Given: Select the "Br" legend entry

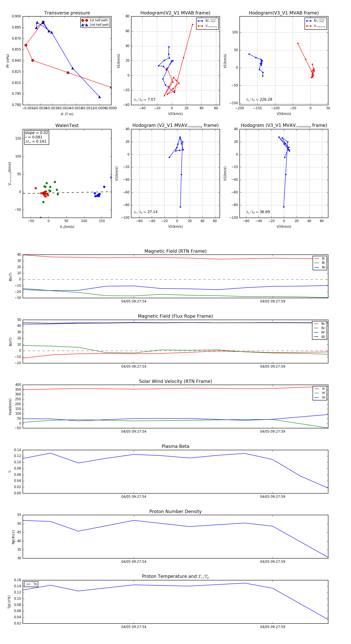Looking at the screenshot, I should coord(320,259).
